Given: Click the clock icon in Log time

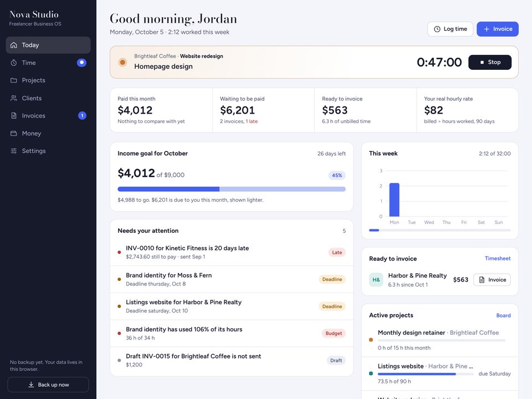Looking at the screenshot, I should [x=437, y=29].
